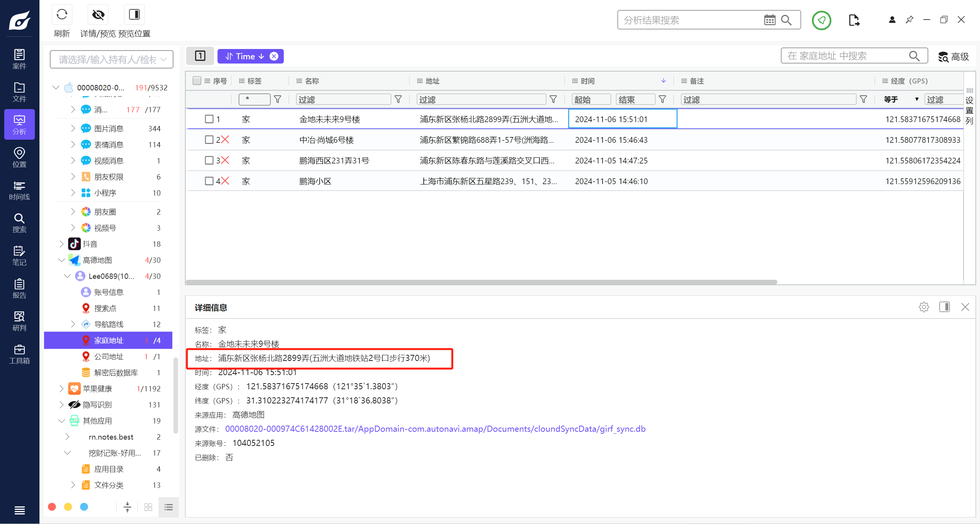Toggle the select-all header checkbox
Viewport: 980px width, 524px height.
point(197,81)
